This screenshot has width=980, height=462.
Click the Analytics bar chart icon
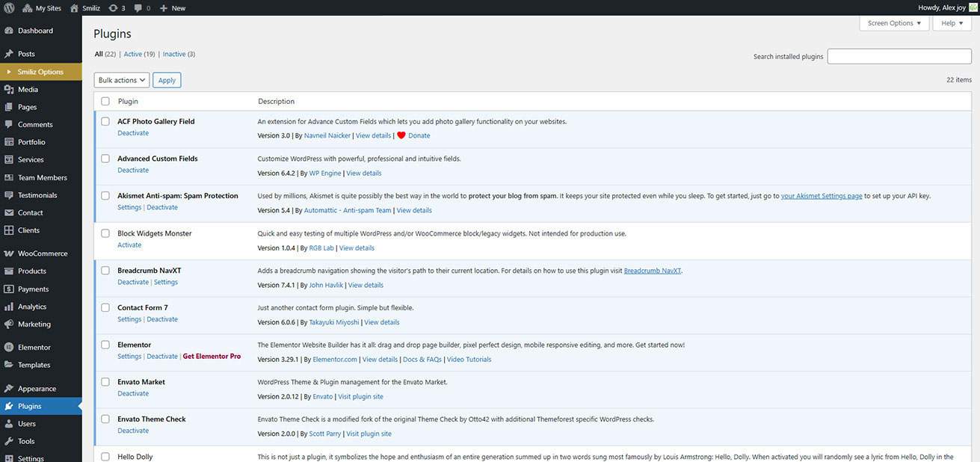[x=9, y=307]
